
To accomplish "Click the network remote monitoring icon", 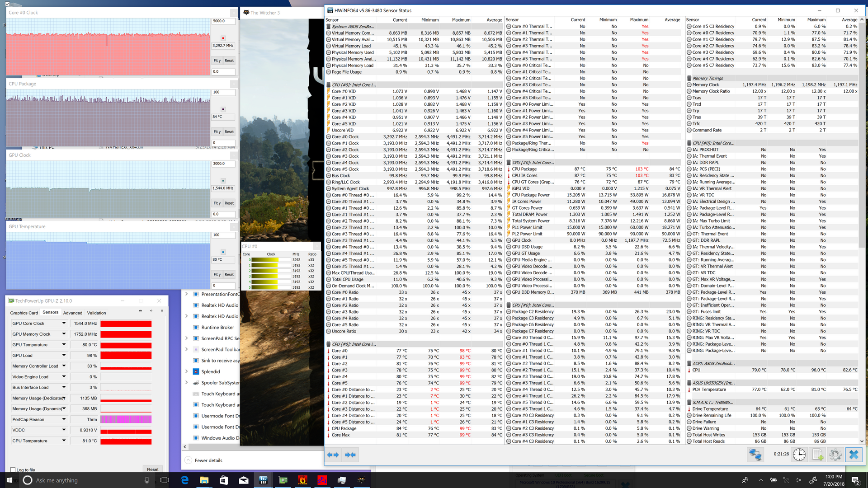I will click(x=755, y=455).
